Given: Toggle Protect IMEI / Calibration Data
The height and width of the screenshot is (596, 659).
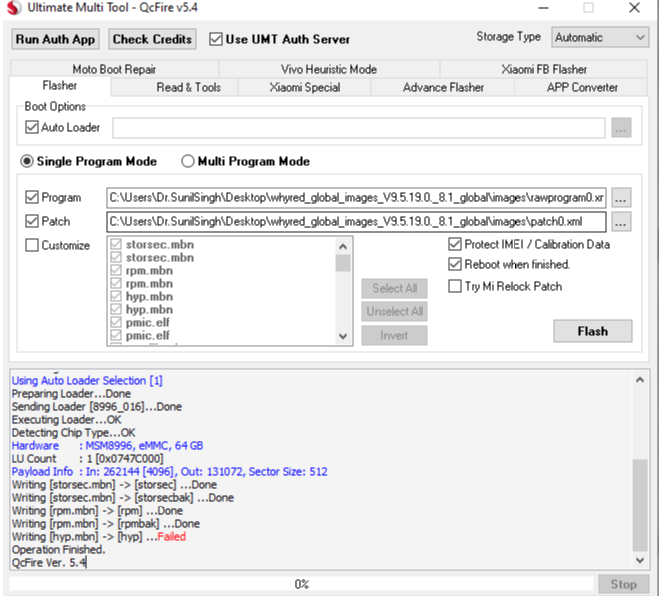Looking at the screenshot, I should [455, 244].
